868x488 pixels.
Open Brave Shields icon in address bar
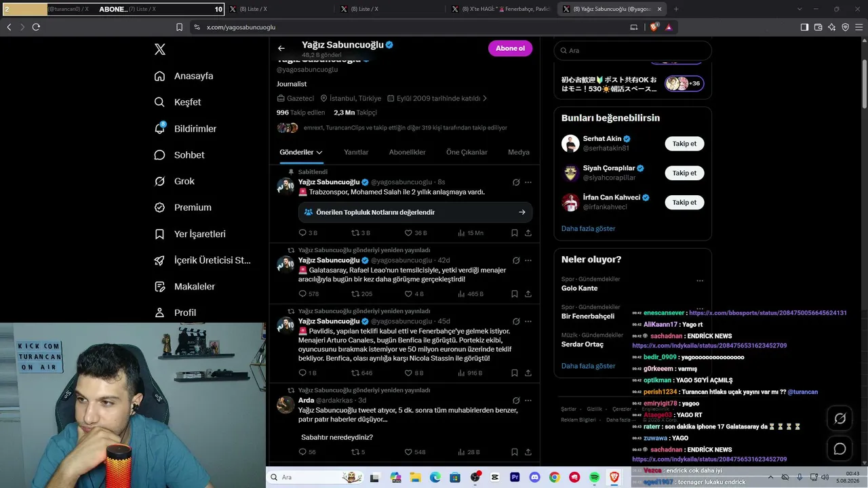click(x=654, y=27)
